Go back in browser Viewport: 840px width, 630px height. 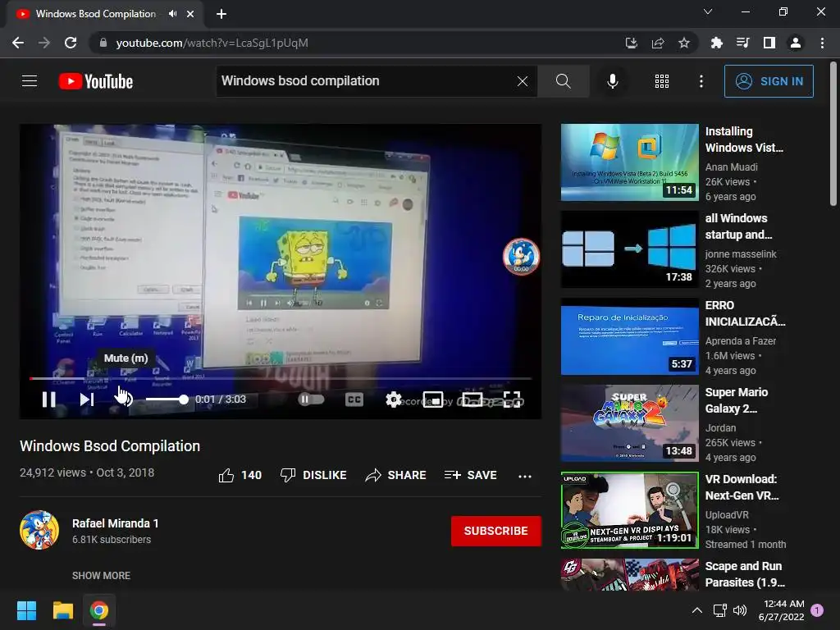tap(18, 43)
